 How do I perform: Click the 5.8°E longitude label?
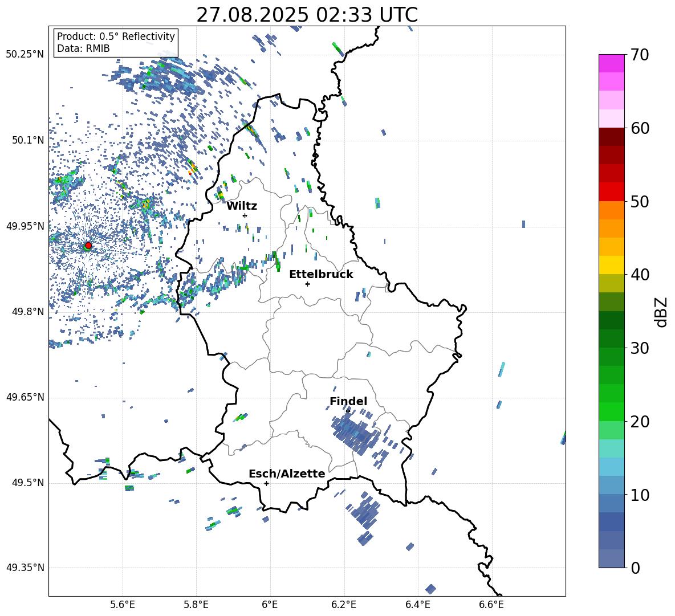click(x=196, y=605)
